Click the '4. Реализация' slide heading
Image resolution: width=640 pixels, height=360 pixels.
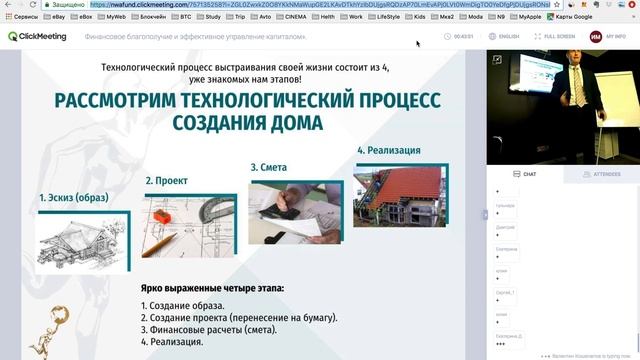pyautogui.click(x=389, y=150)
